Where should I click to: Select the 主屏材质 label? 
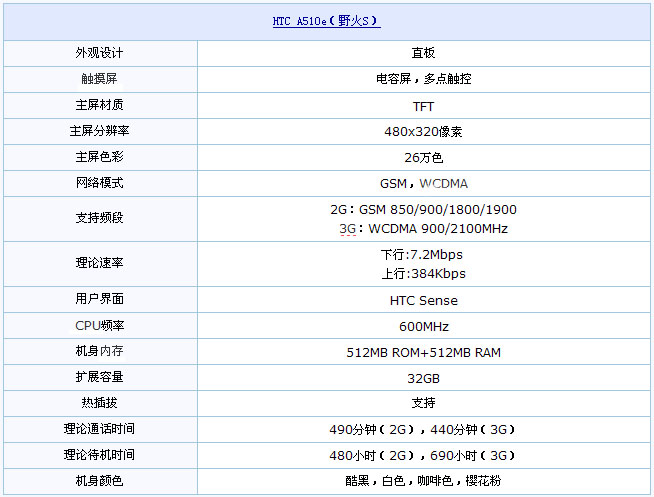[x=99, y=105]
